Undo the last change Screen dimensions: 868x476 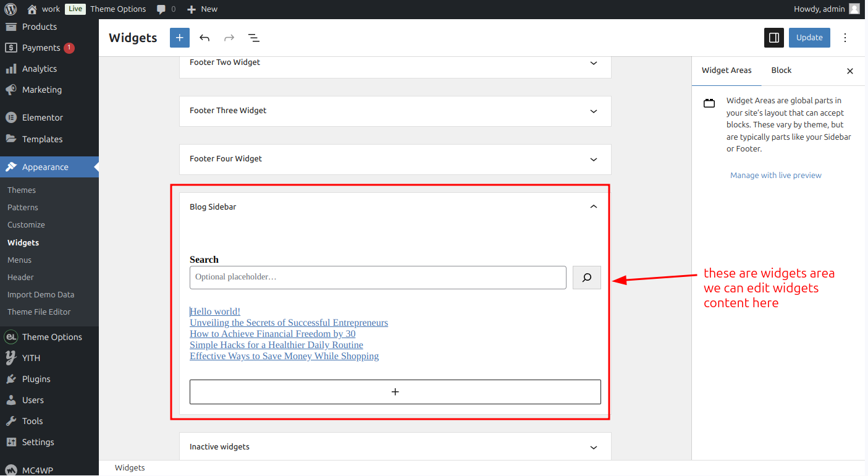(x=204, y=38)
